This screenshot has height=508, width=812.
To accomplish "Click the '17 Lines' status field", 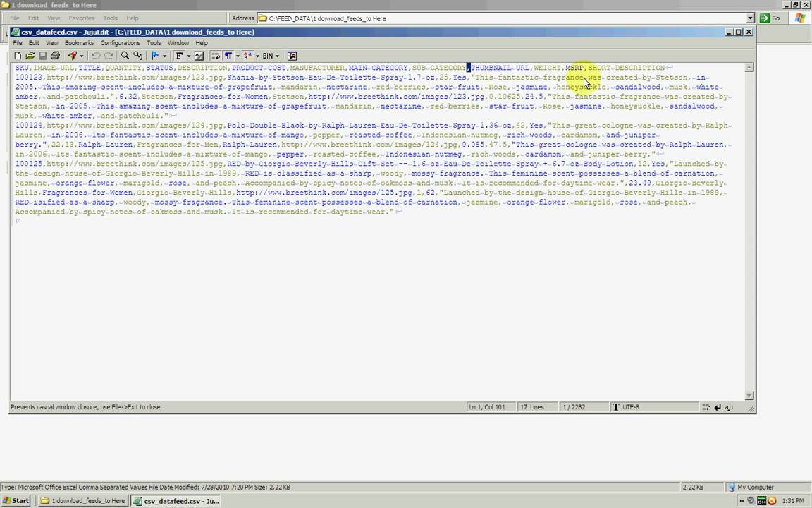I will pos(537,407).
